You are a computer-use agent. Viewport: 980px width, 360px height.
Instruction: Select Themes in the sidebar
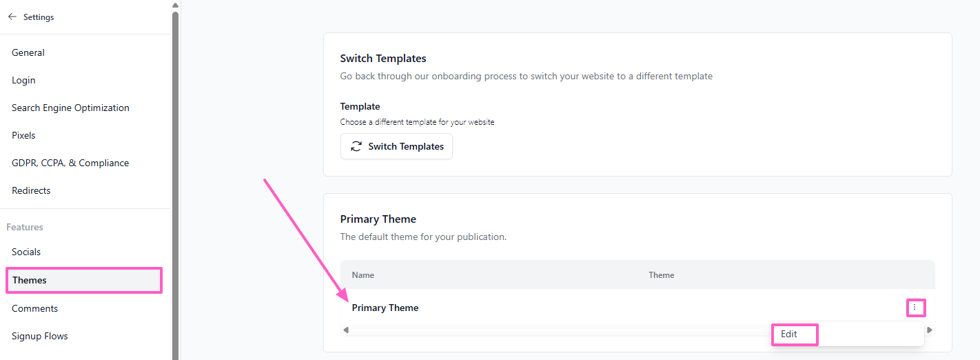click(30, 280)
